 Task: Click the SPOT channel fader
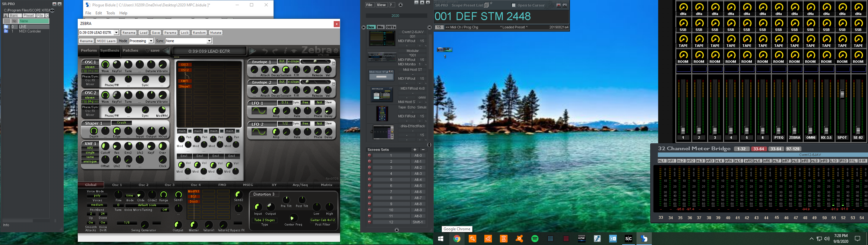(842, 94)
